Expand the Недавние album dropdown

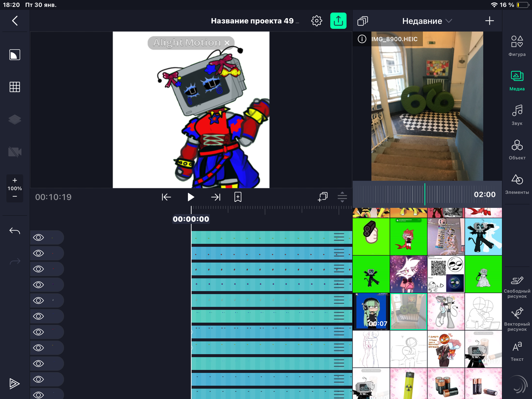[427, 21]
